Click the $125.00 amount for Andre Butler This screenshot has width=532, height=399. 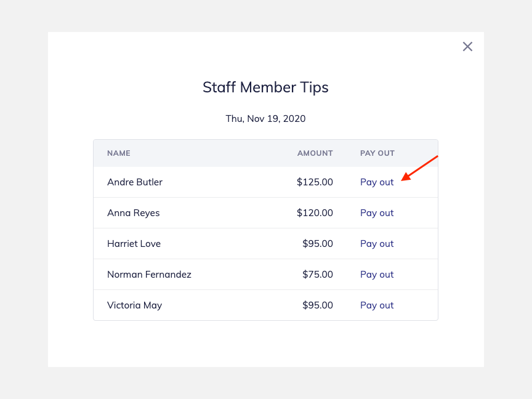coord(315,182)
